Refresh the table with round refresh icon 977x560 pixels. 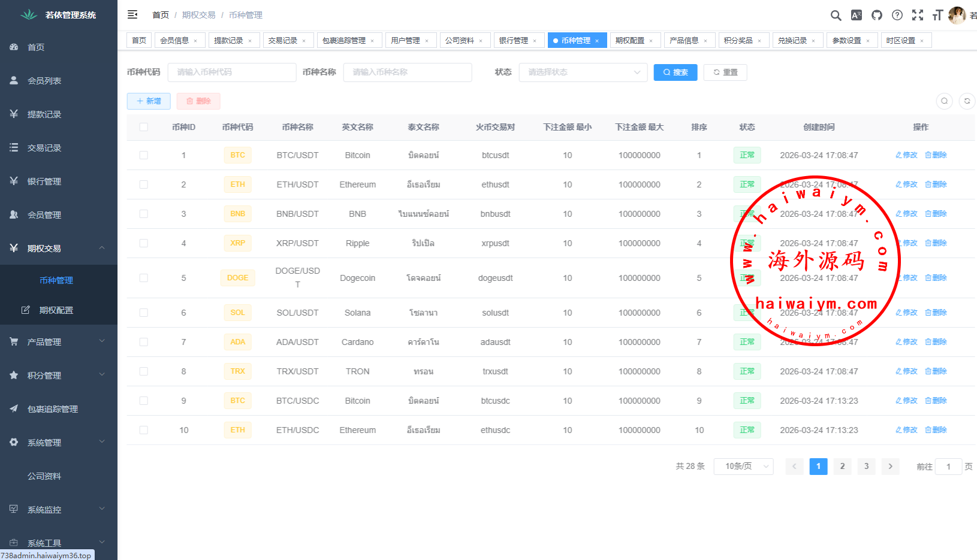pos(967,101)
